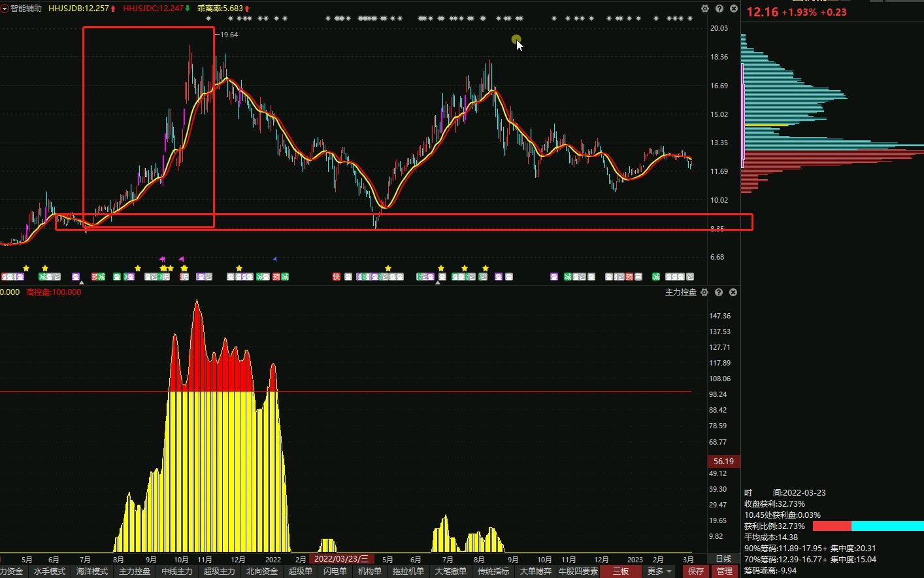
Task: Click the blue flag marker above event row
Action: (x=275, y=260)
